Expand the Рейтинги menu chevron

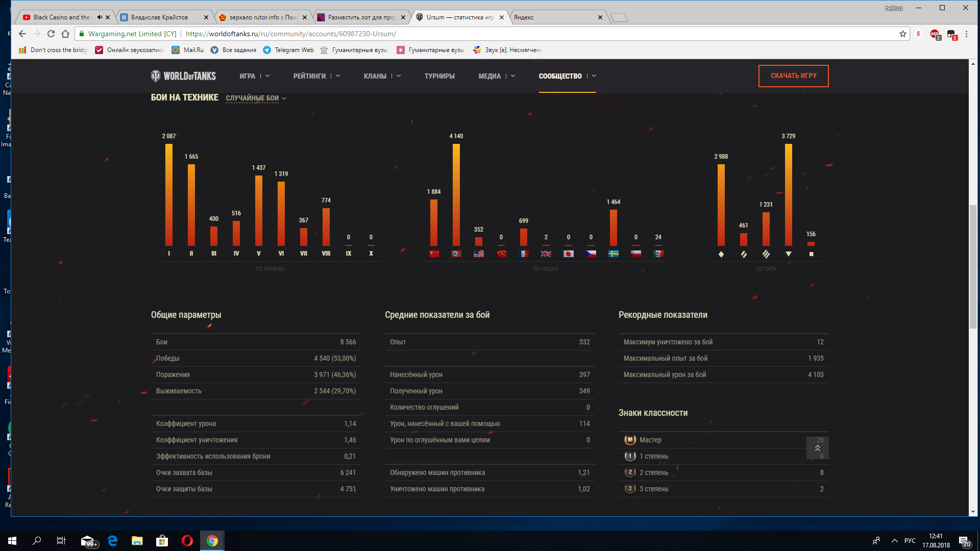[x=338, y=76]
